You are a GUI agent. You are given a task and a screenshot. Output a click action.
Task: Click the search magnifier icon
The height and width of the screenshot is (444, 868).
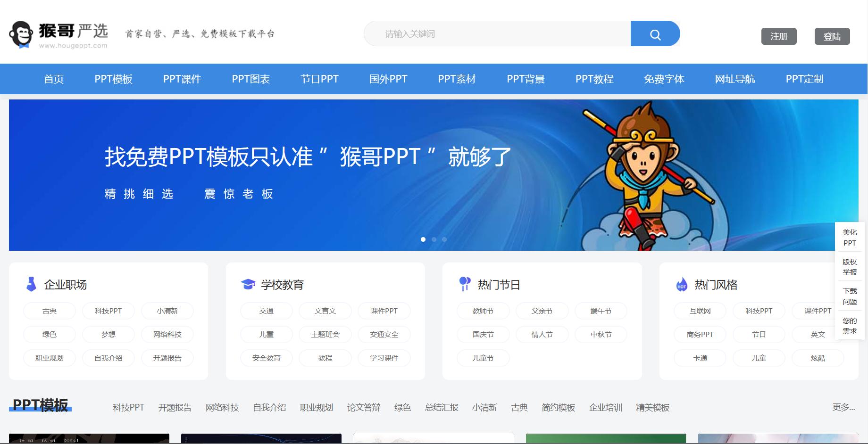pos(655,33)
